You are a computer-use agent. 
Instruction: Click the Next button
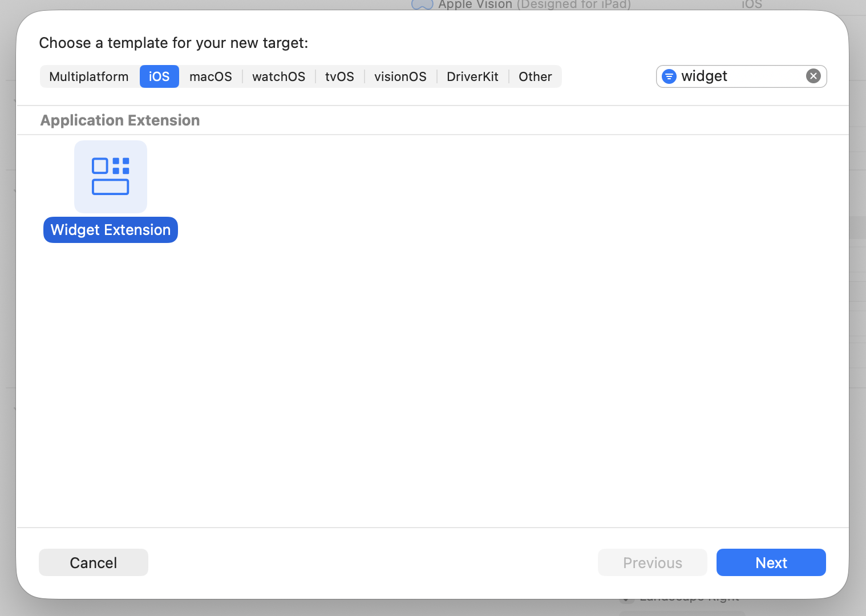(x=771, y=562)
